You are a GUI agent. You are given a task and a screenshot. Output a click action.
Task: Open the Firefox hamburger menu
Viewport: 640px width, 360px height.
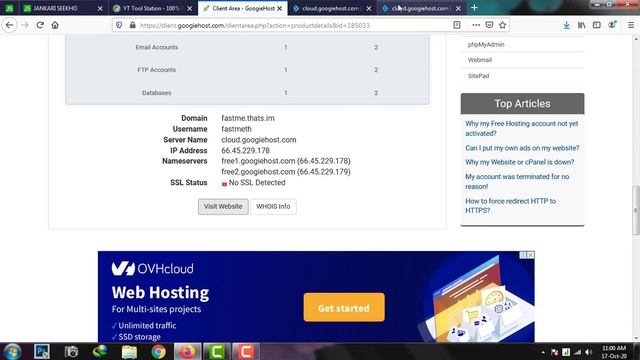(631, 25)
